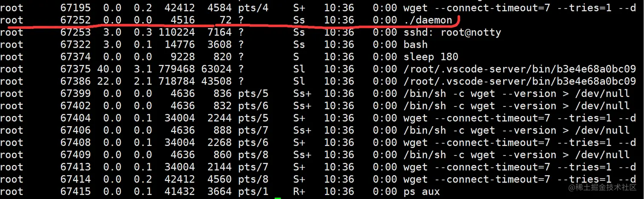
Task: Click the bash command entry
Action: pos(415,45)
